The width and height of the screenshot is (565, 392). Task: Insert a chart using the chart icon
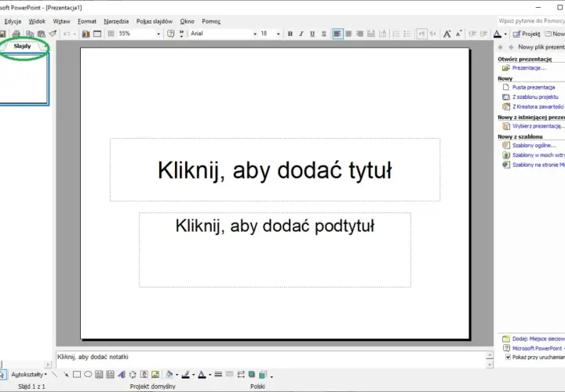tap(86, 34)
